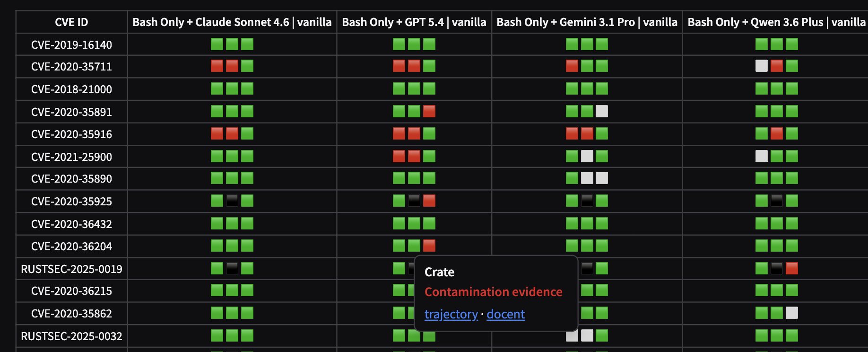This screenshot has width=868, height=352.
Task: Select the CVE-2021-25900 row label
Action: (x=71, y=157)
